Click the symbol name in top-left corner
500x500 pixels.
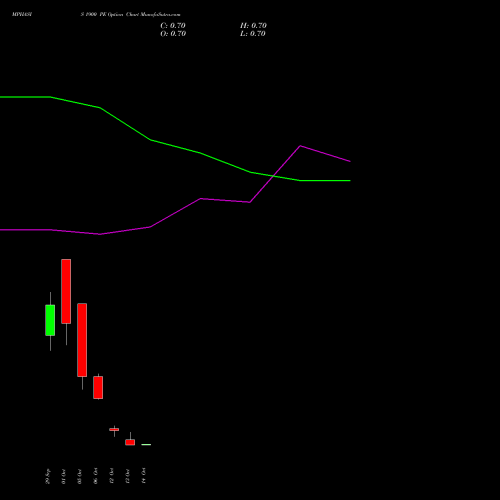[x=22, y=15]
